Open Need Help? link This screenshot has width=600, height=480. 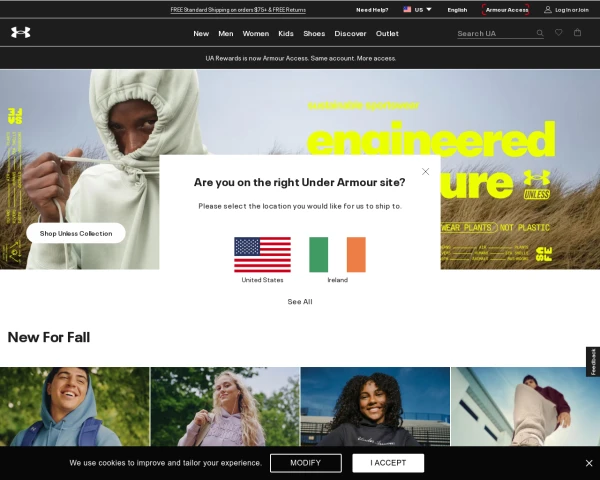point(372,10)
